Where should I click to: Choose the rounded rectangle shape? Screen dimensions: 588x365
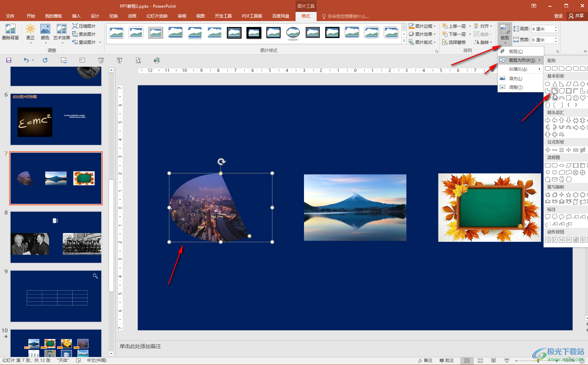555,69
